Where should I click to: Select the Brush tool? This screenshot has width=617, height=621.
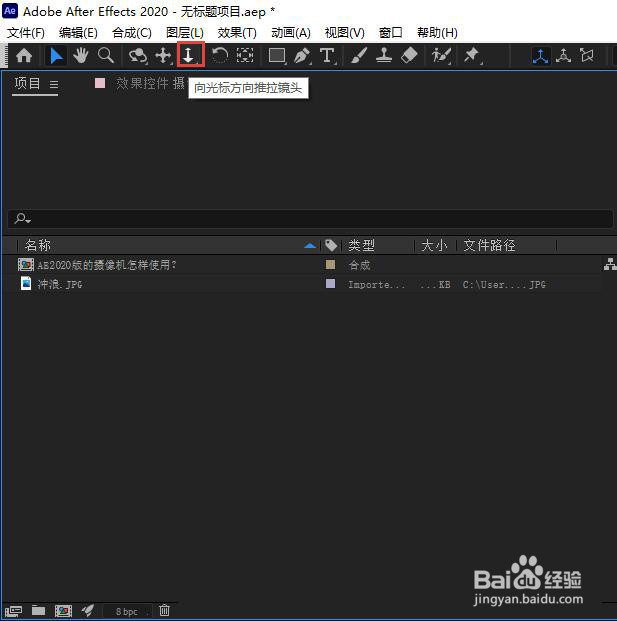359,55
